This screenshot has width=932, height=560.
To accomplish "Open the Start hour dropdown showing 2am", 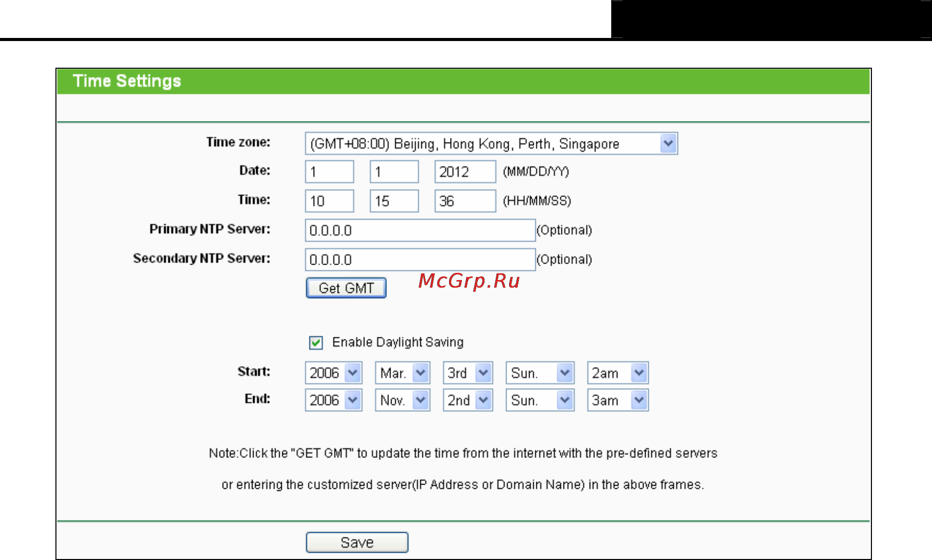I will 618,373.
